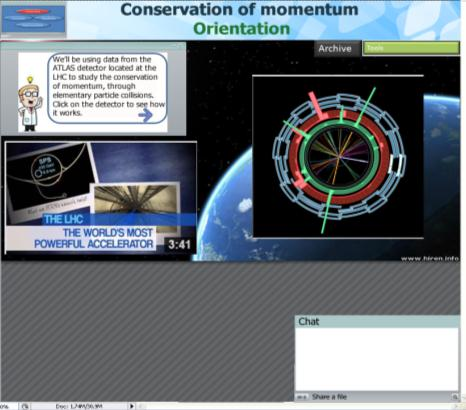This screenshot has height=410, width=466.
Task: Click the 3:41 video duration badge
Action: tap(179, 245)
